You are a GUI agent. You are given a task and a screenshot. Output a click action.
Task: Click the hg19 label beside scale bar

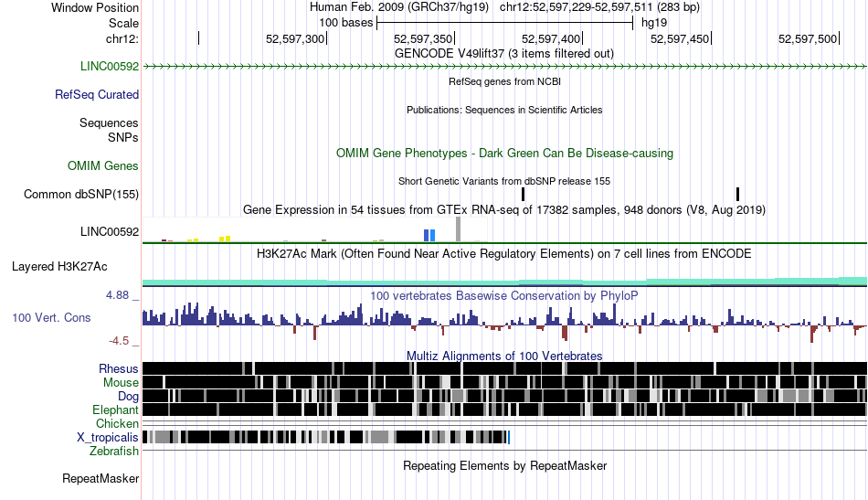click(654, 23)
